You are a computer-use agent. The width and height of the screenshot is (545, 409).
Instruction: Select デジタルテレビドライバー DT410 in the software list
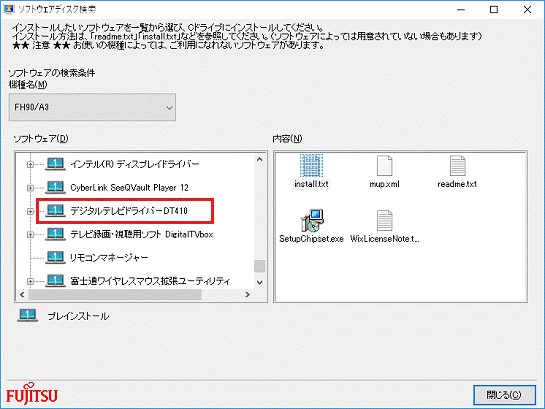pos(129,211)
